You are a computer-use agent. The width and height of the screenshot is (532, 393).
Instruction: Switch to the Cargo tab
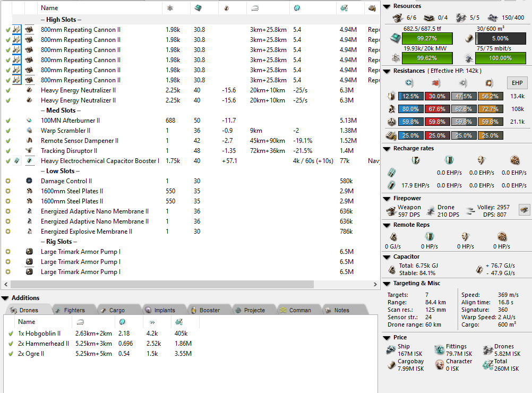(x=116, y=310)
